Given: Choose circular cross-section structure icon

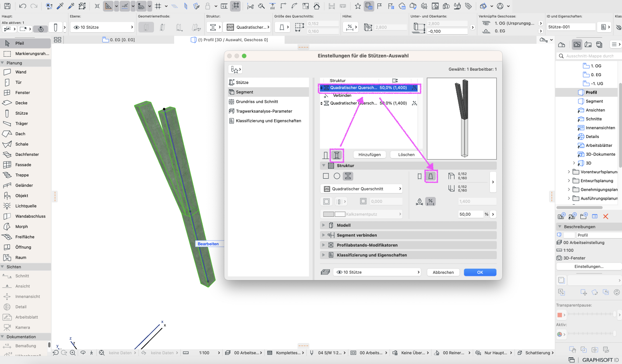Looking at the screenshot, I should pyautogui.click(x=337, y=176).
